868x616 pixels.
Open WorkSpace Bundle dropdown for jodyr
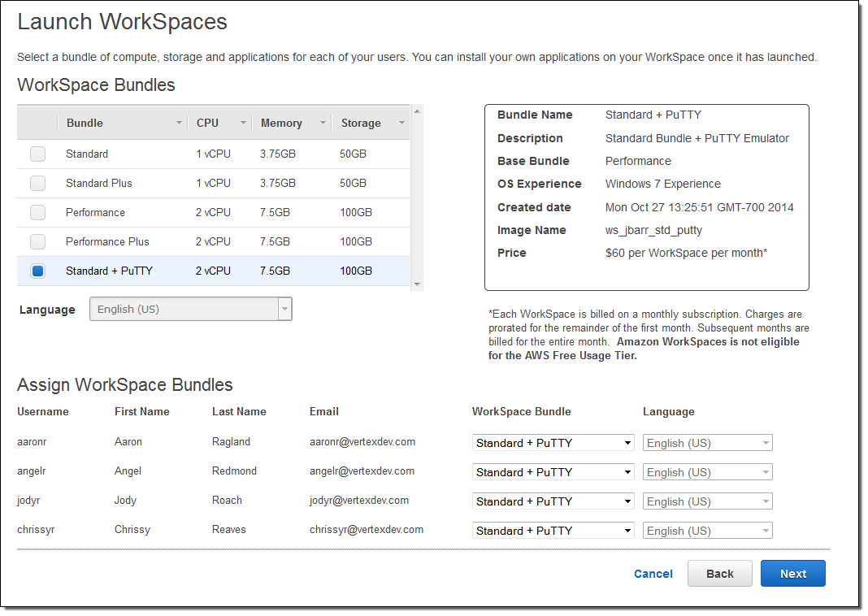coord(553,501)
